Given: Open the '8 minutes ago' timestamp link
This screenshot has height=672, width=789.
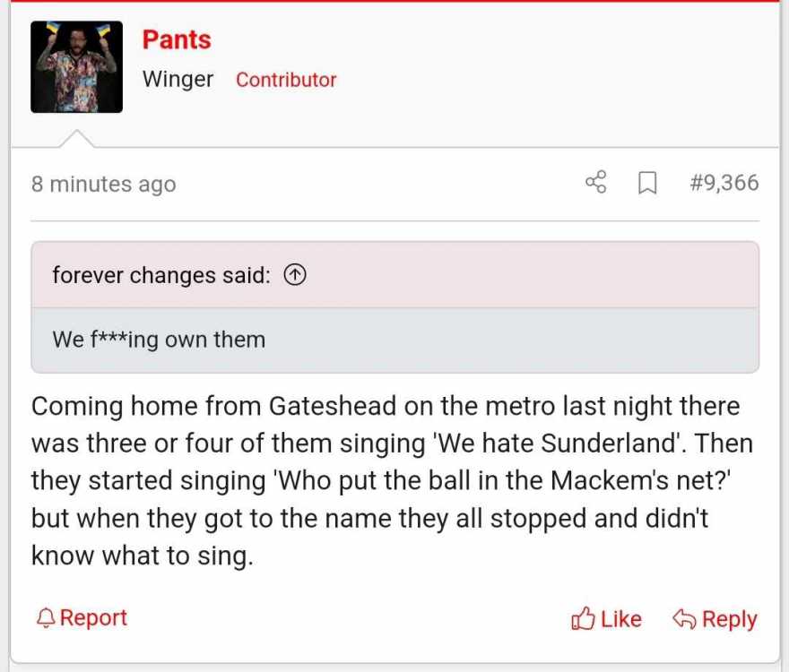Looking at the screenshot, I should click(104, 184).
